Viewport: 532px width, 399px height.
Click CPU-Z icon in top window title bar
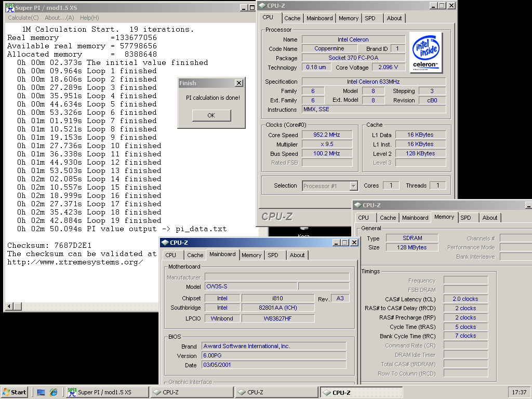click(262, 6)
